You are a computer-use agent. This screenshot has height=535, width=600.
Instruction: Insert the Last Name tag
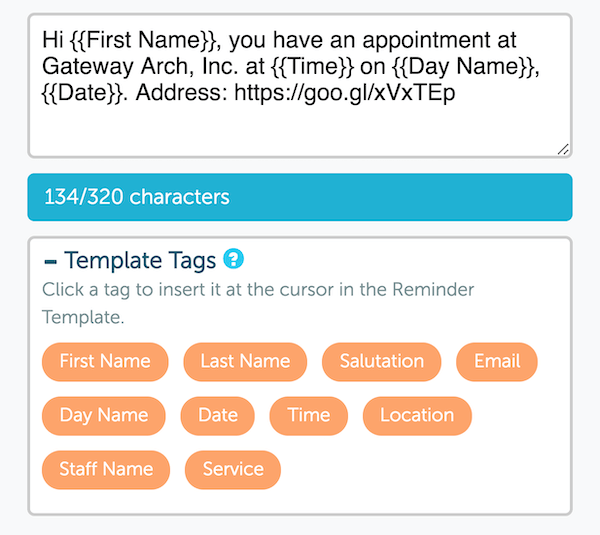tap(245, 361)
